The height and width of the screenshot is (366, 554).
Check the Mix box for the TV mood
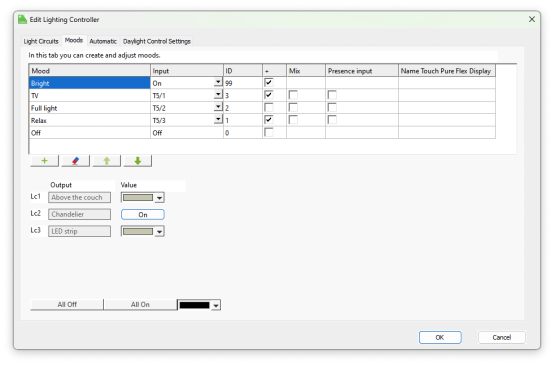[293, 95]
